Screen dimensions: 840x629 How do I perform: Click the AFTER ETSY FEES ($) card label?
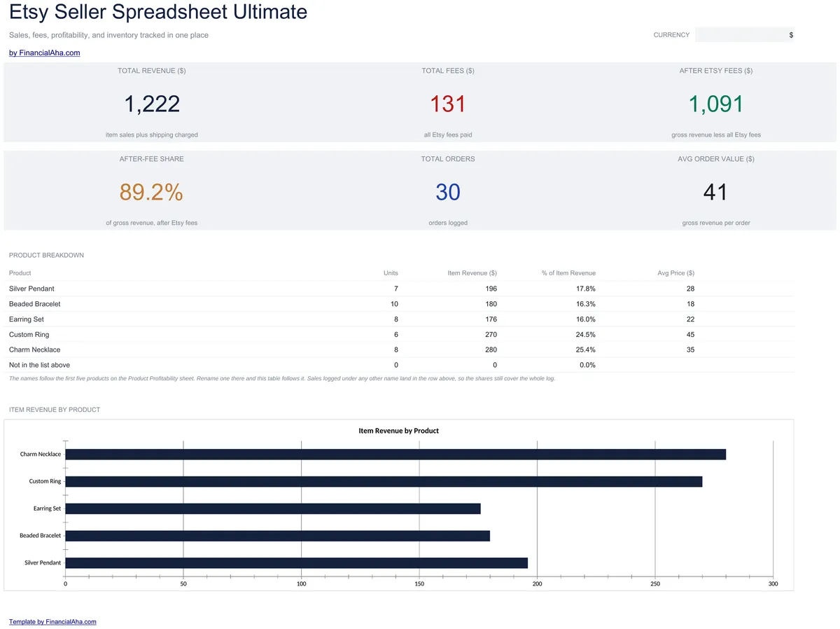tap(715, 71)
